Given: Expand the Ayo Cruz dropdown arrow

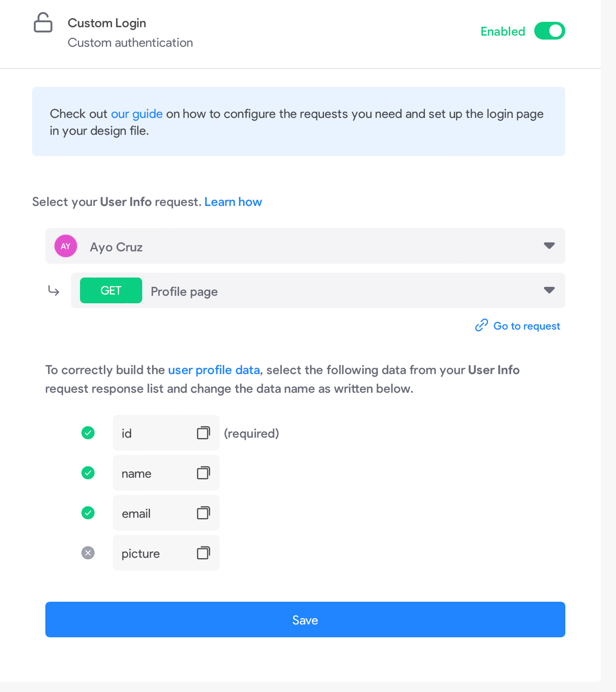Looking at the screenshot, I should 549,246.
